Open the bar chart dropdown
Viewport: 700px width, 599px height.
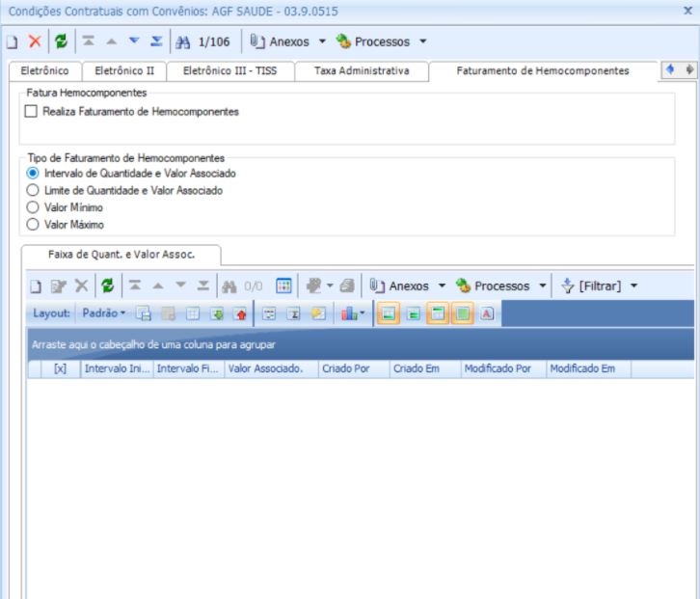tap(353, 313)
